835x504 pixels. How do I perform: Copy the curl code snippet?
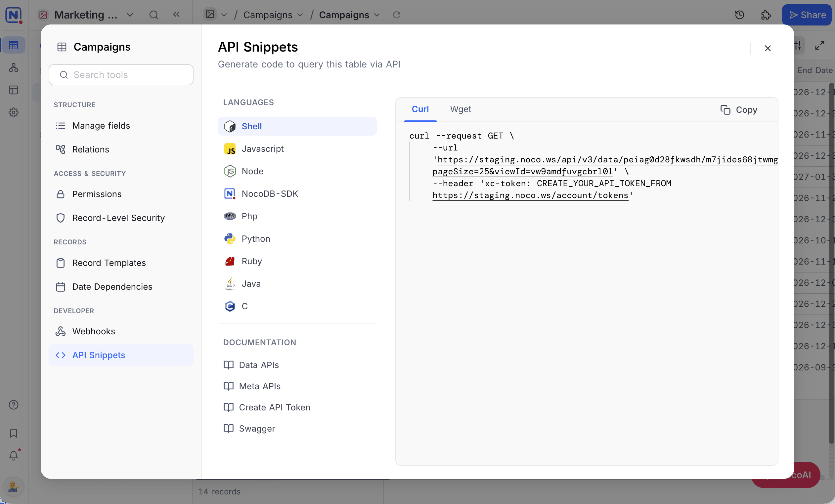pos(738,110)
